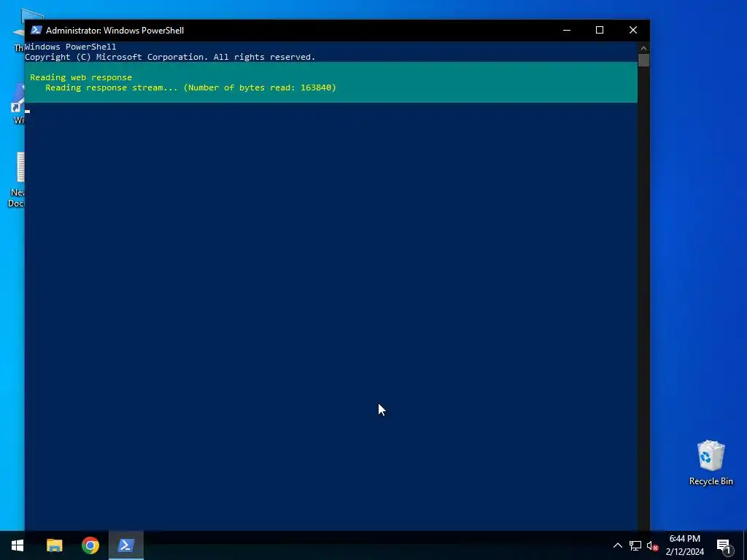Click the 'Windows PowerShell' header line in the console
The width and height of the screenshot is (747, 560).
(x=71, y=47)
